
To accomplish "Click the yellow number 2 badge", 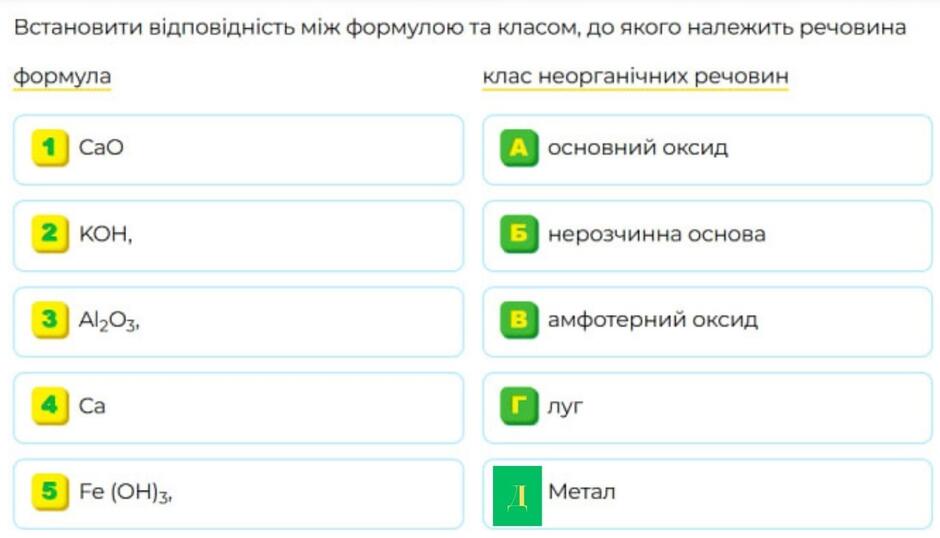I will 50,234.
